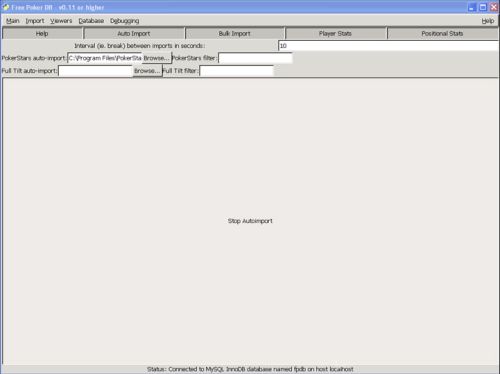
Task: Click the PokerStars auto-import path field
Action: 105,58
